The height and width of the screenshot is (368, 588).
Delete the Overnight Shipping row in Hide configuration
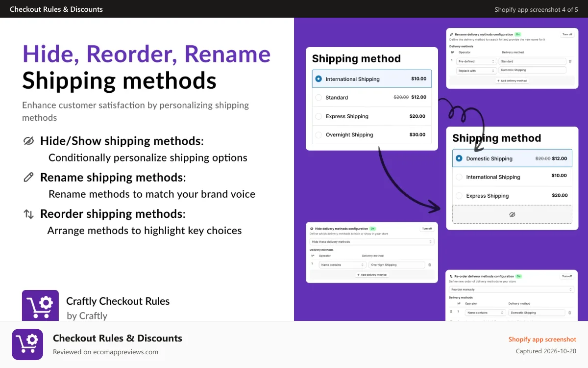pos(430,264)
